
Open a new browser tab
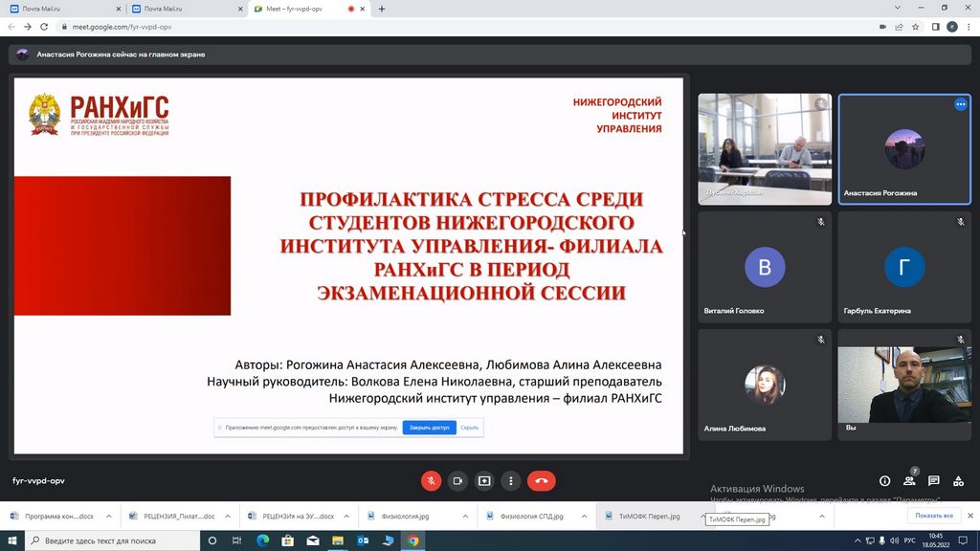click(382, 9)
